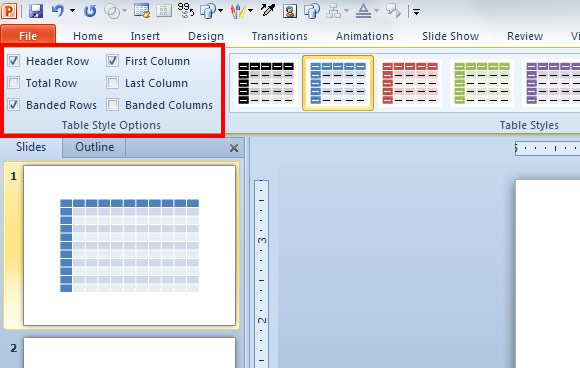Open the org chart dropdown arrow
Screen dimensions: 580x368
tap(347, 11)
